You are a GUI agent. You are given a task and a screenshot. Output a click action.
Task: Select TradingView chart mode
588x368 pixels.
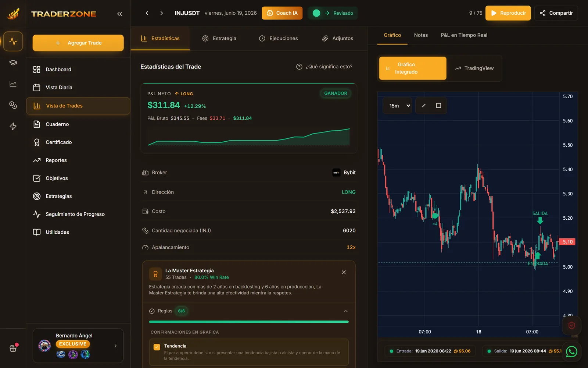tap(474, 68)
